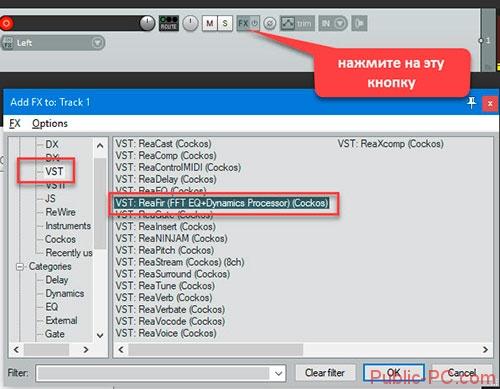Screen dimensions: 500x389
Task: Select VST: ReaXcomp (Cockos)
Action: 390,144
